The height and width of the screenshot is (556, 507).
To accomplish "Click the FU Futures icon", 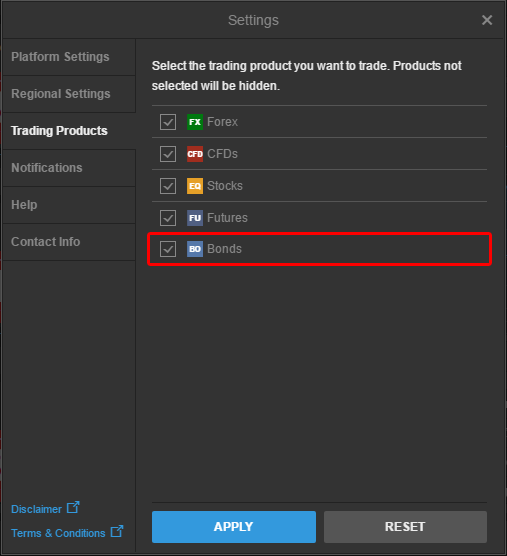I will (x=195, y=218).
